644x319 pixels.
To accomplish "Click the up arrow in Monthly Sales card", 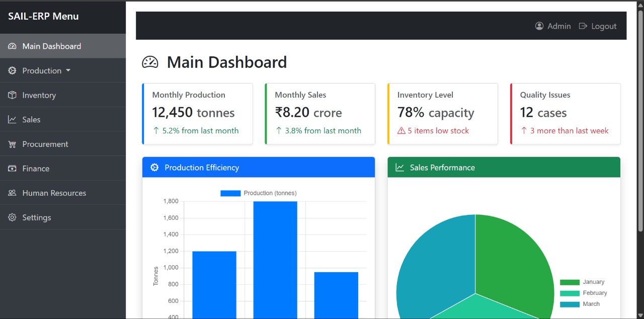I will 279,131.
